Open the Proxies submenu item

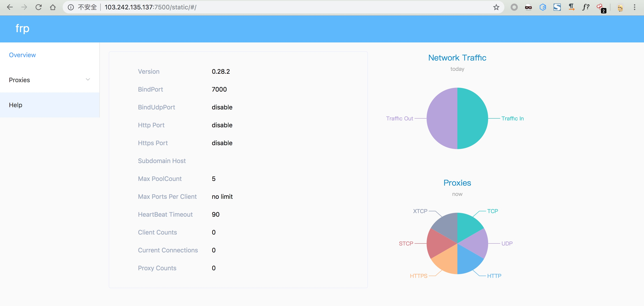click(19, 80)
